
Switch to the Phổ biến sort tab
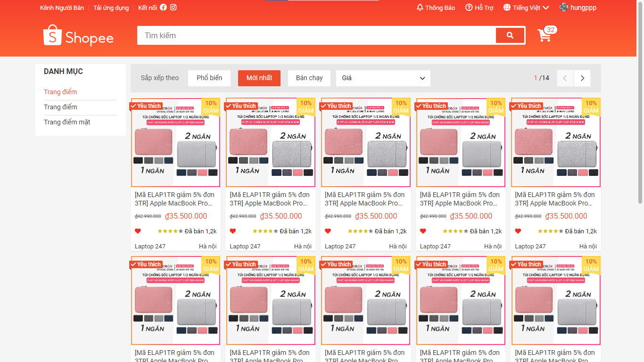tap(209, 78)
